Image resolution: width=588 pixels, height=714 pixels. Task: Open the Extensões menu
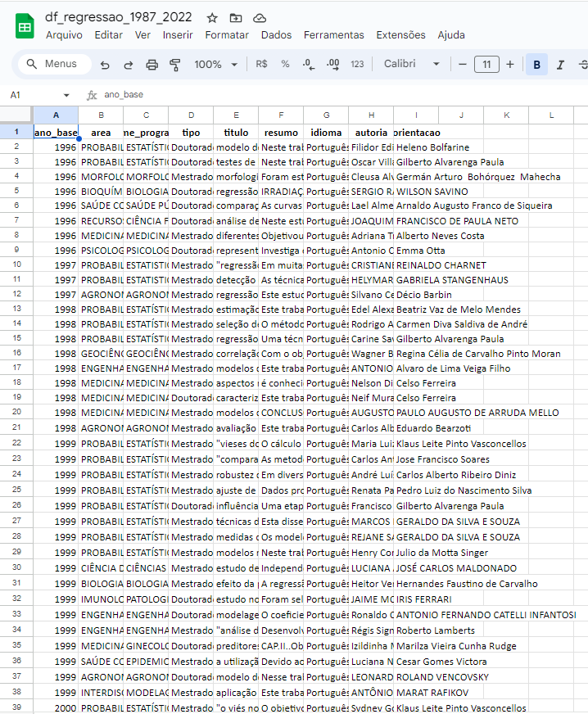400,35
